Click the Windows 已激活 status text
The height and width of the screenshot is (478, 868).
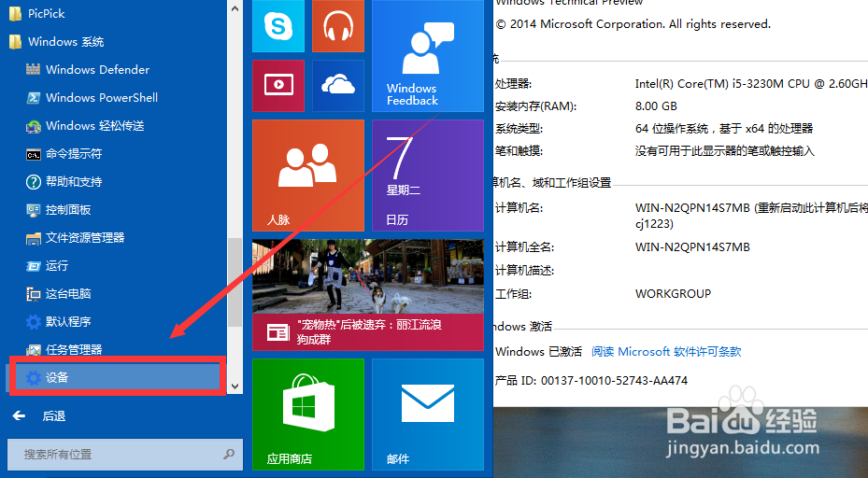tap(538, 351)
